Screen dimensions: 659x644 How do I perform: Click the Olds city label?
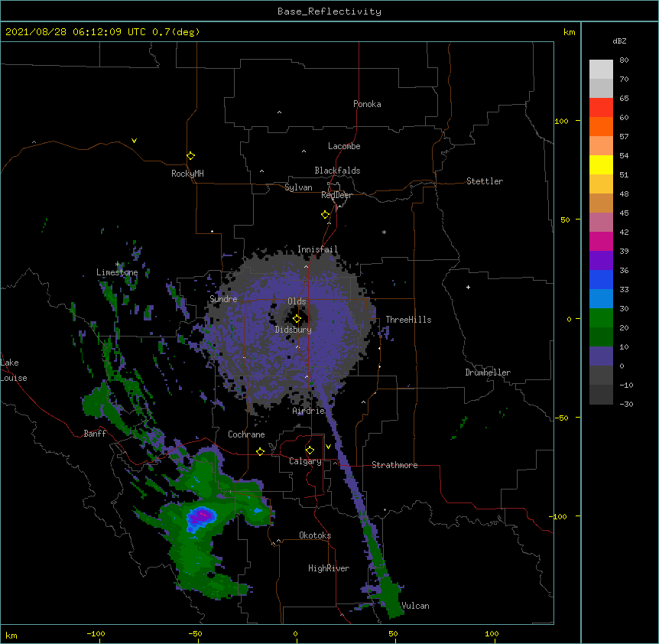[297, 301]
